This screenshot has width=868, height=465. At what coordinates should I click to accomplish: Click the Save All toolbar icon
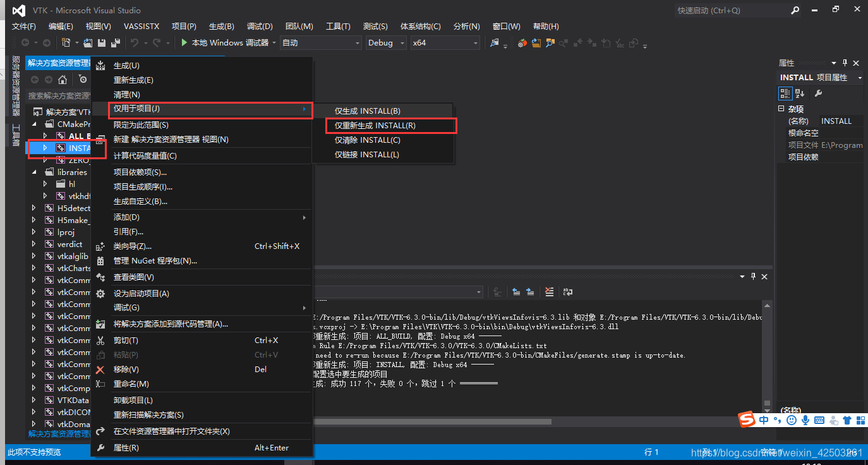click(116, 43)
